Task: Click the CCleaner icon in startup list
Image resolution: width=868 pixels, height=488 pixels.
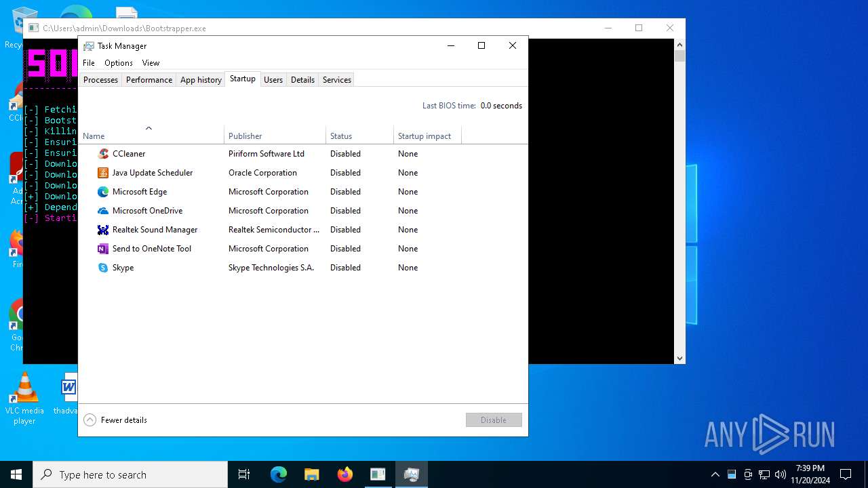Action: pos(103,154)
